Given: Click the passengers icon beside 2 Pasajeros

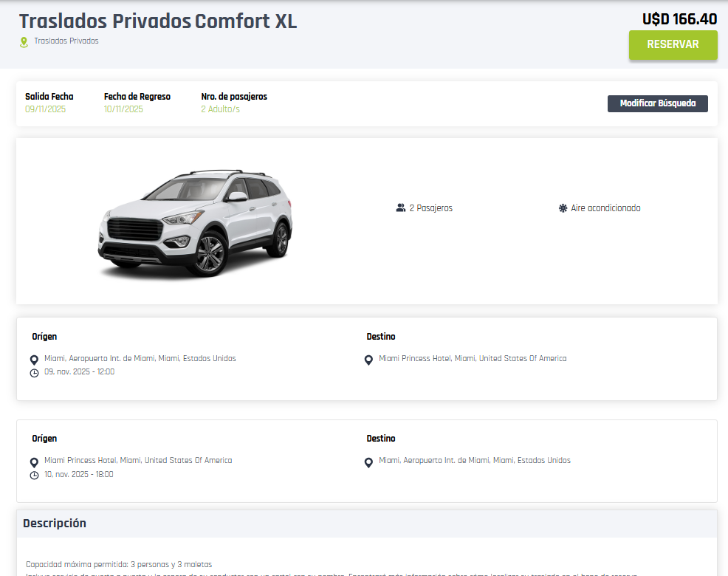Looking at the screenshot, I should point(401,208).
